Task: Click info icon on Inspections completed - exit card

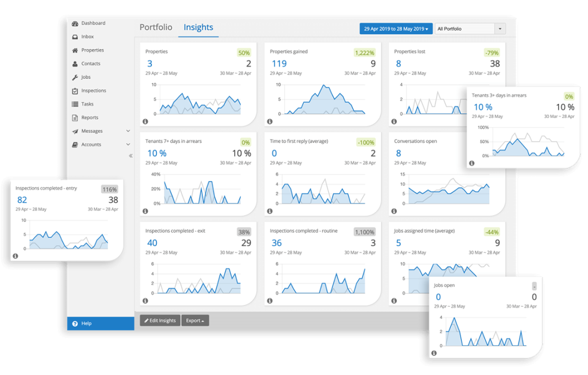Action: click(145, 301)
